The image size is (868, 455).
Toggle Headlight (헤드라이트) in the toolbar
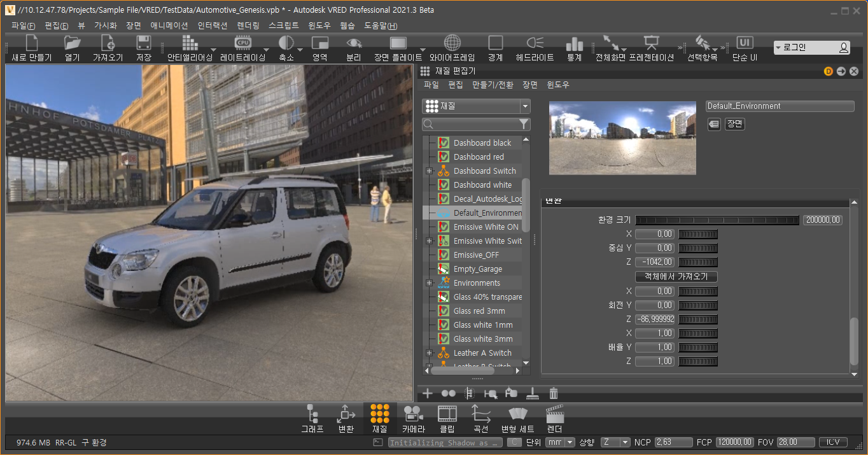click(534, 43)
